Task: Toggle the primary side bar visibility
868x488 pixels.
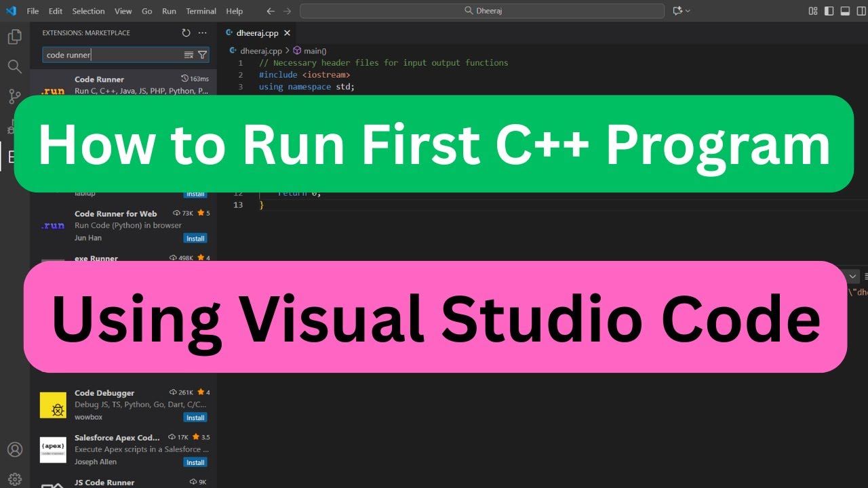Action: [829, 11]
